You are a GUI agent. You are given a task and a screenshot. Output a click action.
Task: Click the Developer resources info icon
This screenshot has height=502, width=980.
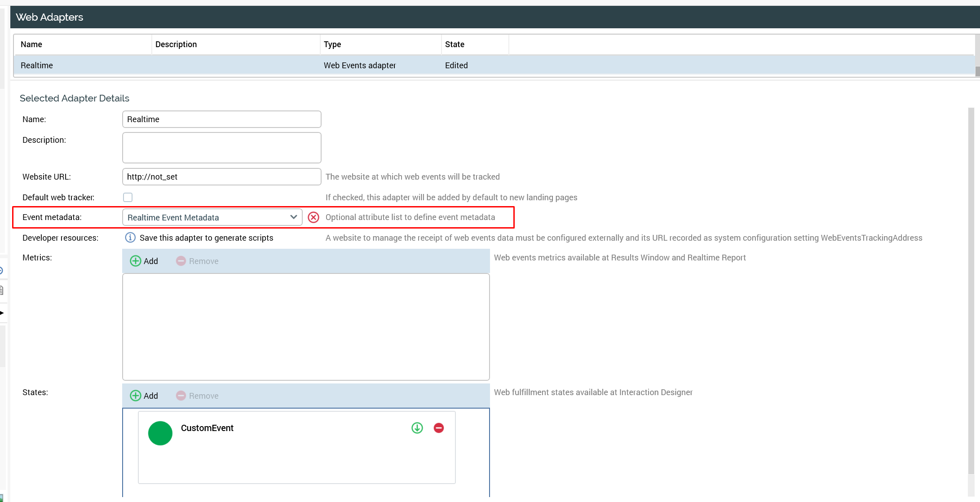(x=130, y=238)
